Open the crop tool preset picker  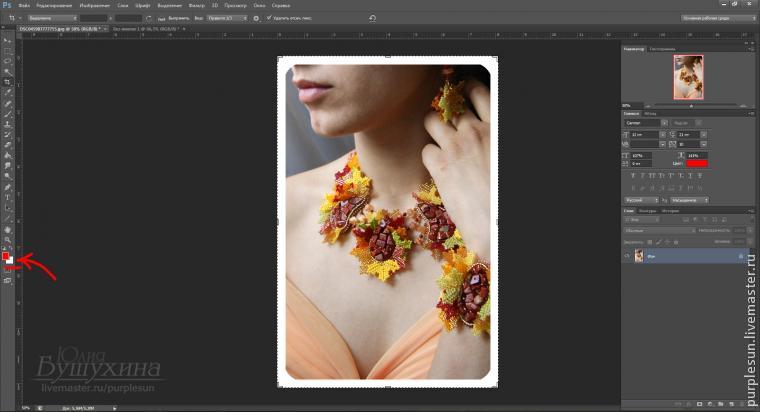tap(15, 18)
